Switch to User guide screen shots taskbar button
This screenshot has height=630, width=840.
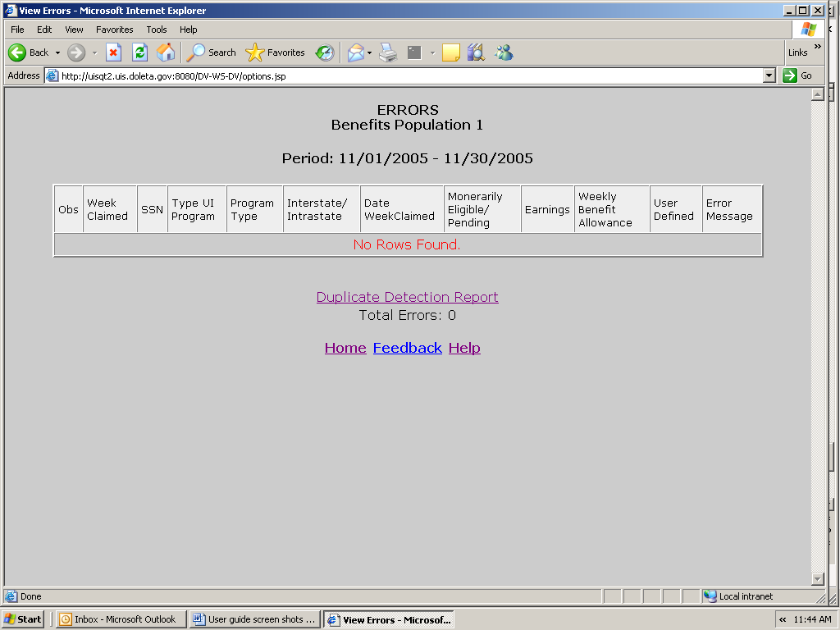[x=255, y=619]
